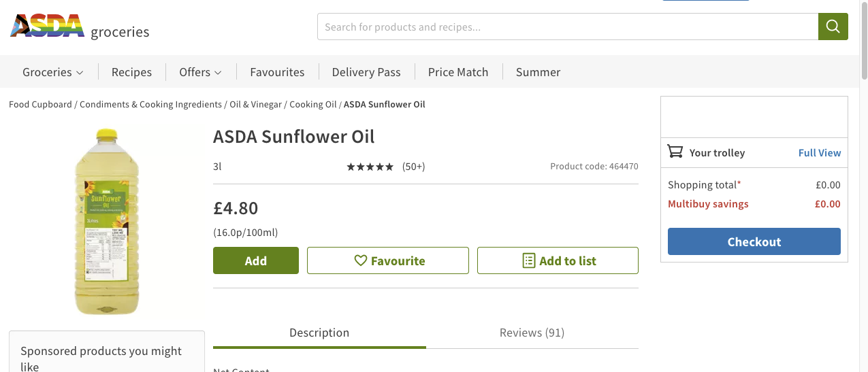868x372 pixels.
Task: Open the Favourites navigation item
Action: (277, 72)
